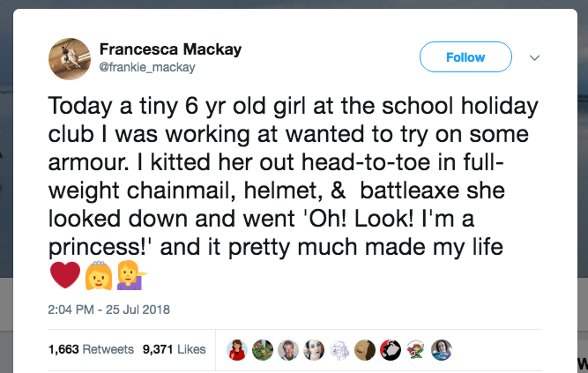Open the last liker avatar in row
The image size is (588, 373).
coord(442,349)
